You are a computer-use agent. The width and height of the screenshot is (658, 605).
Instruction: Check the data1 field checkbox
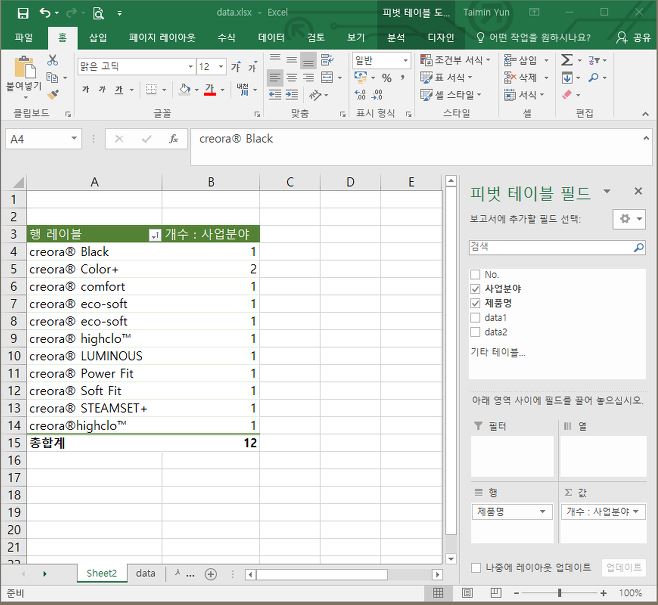[x=475, y=318]
